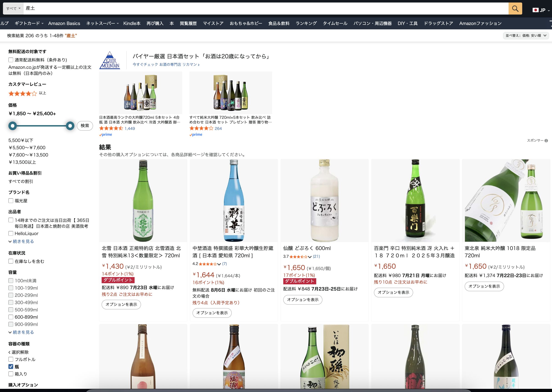Check the 900-999ml volume filter
Viewport: 552px width, 392px height.
[11, 324]
